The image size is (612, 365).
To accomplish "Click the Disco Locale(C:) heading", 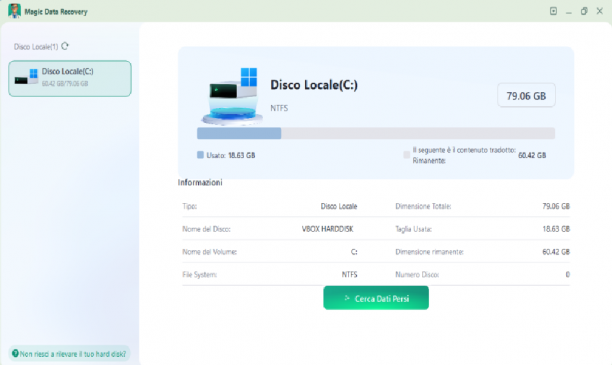I will pyautogui.click(x=314, y=85).
